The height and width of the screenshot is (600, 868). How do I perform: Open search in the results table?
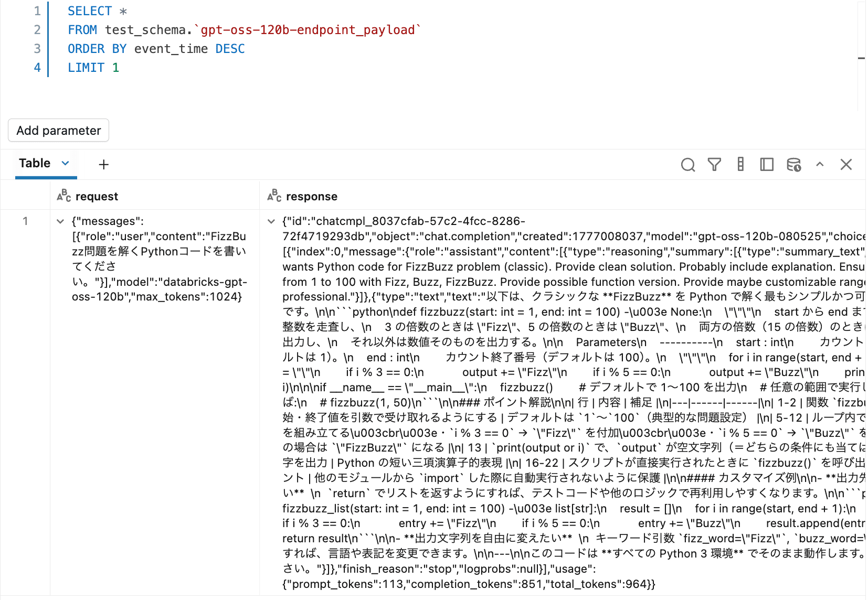[x=688, y=164]
